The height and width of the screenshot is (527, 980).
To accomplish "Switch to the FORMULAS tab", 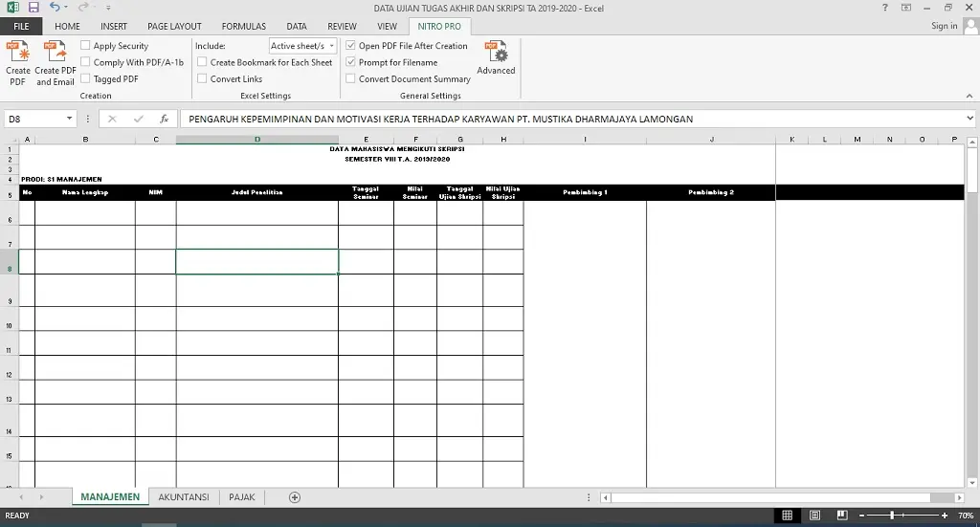I will pos(244,26).
